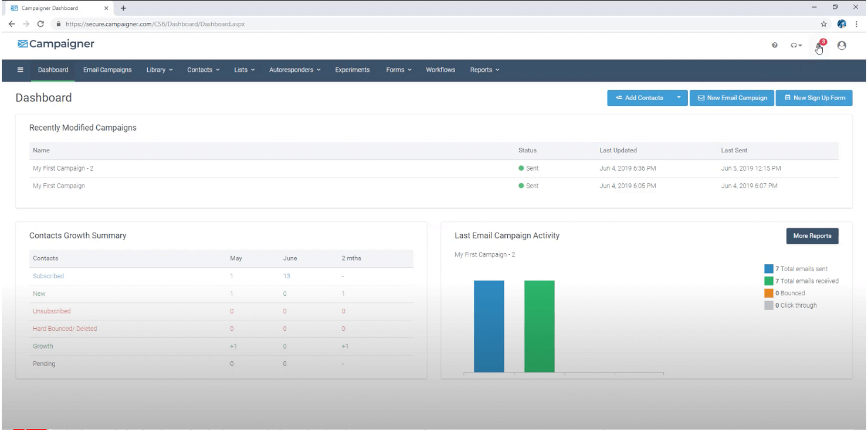This screenshot has width=868, height=430.
Task: Click the Status column header
Action: click(527, 151)
